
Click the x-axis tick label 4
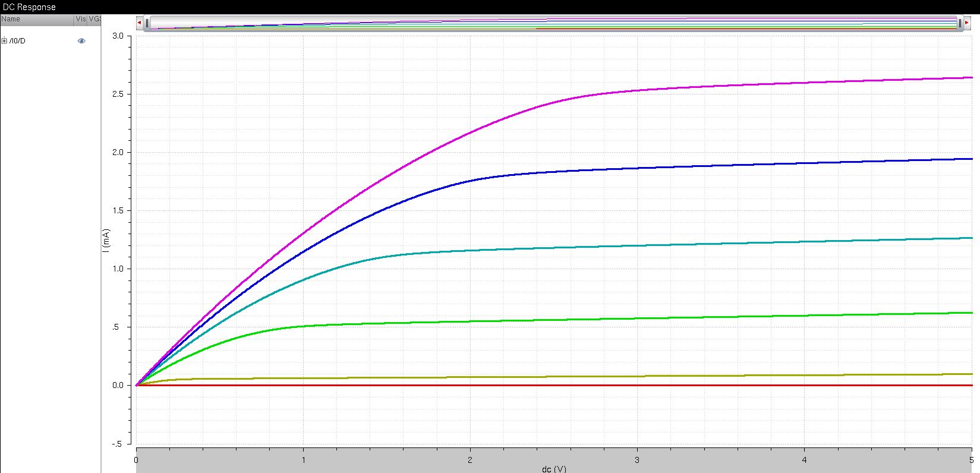click(804, 460)
